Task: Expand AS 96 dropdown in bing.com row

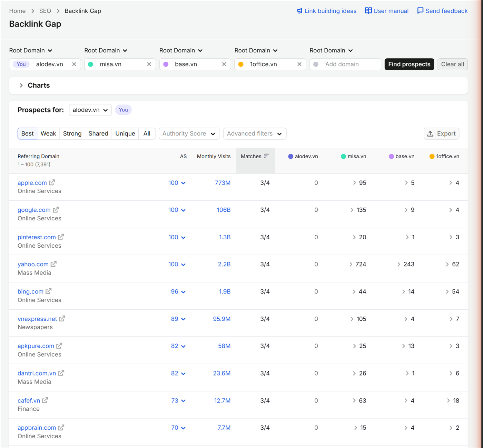Action: pos(183,292)
